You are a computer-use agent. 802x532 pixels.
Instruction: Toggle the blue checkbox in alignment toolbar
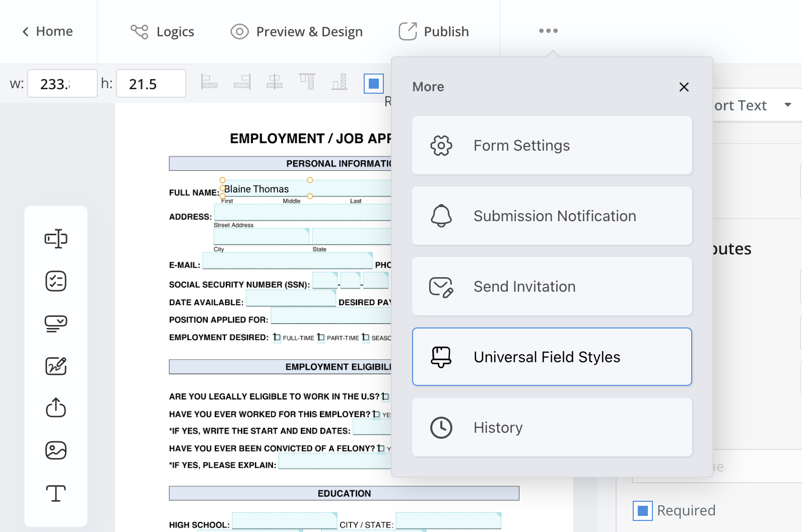[374, 84]
